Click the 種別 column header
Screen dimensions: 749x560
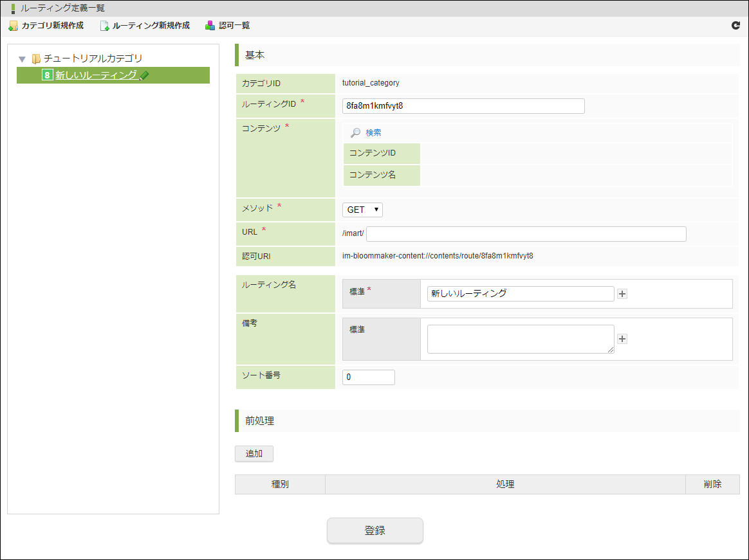[x=280, y=484]
